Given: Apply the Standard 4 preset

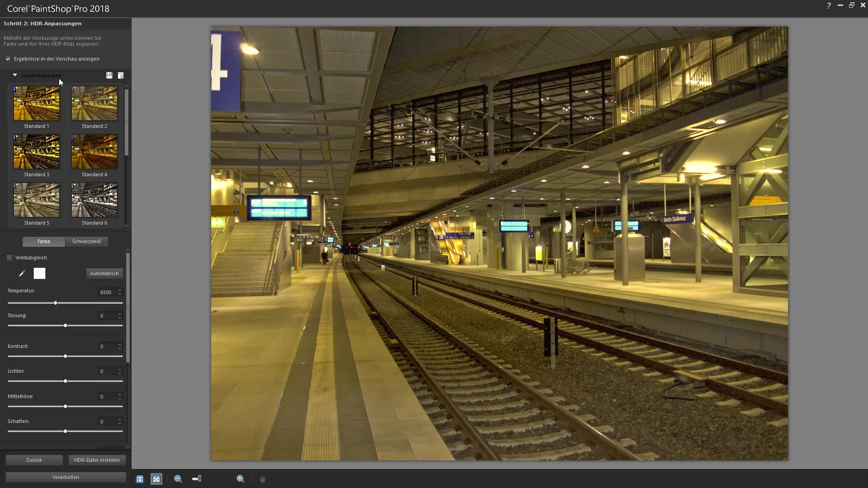Looking at the screenshot, I should 94,155.
